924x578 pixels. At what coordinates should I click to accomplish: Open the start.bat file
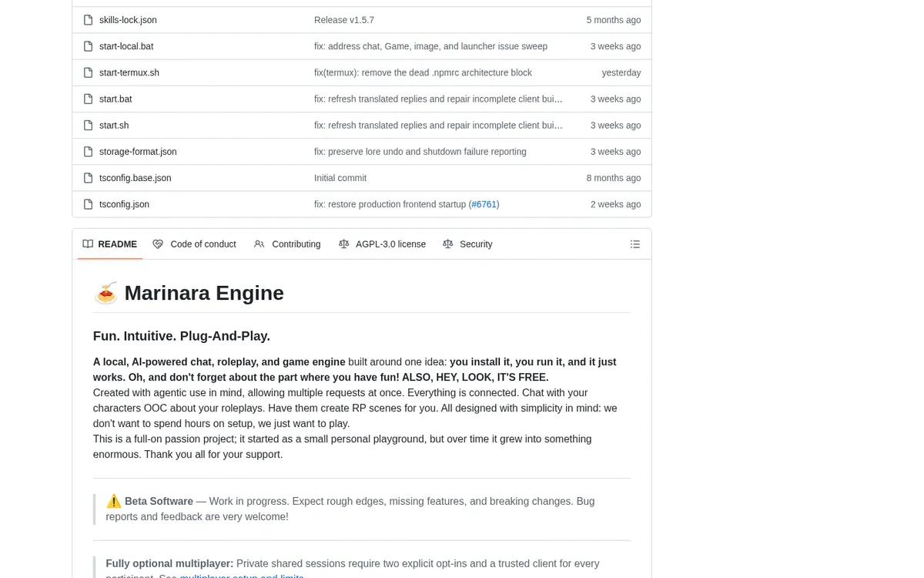coord(115,99)
